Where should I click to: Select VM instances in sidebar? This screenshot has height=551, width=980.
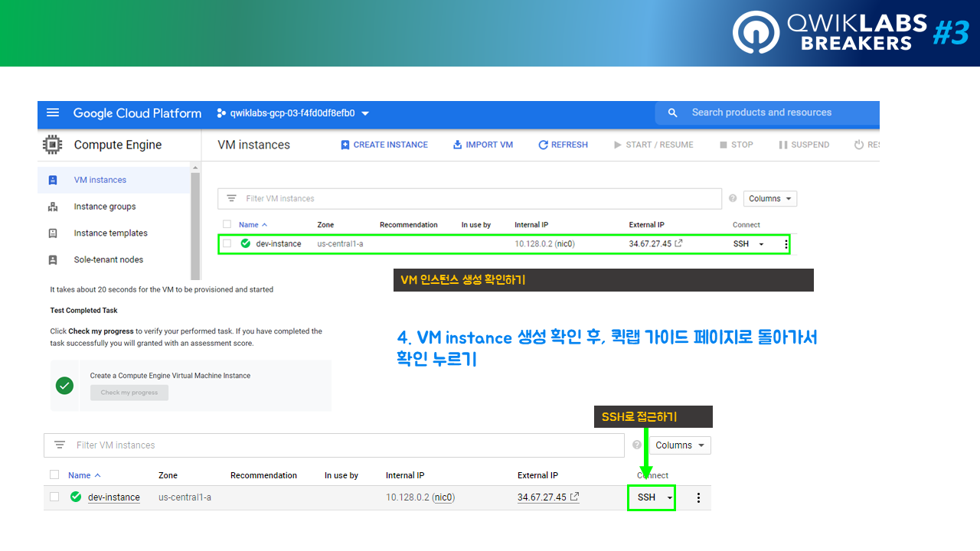(100, 180)
